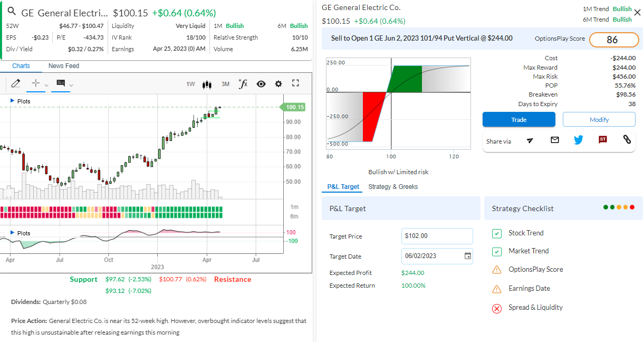Open chart settings gear
This screenshot has width=644, height=342.
pos(278,84)
